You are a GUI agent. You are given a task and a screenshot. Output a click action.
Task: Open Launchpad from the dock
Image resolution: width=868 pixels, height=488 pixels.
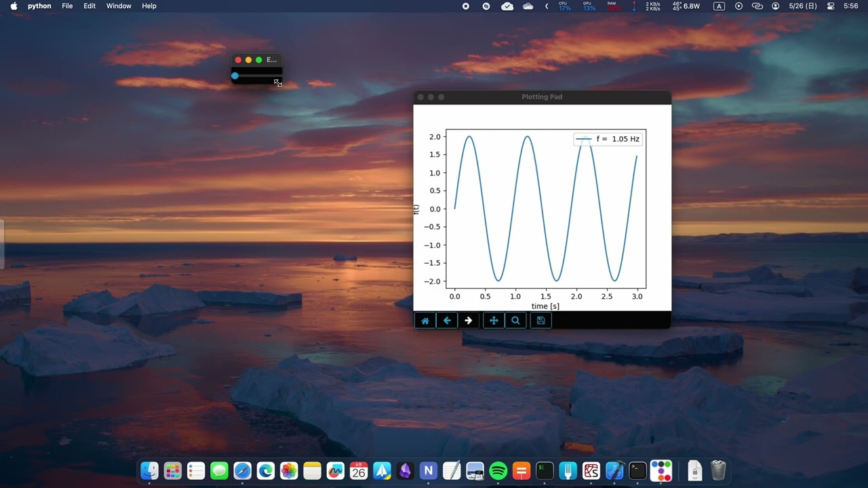click(173, 470)
